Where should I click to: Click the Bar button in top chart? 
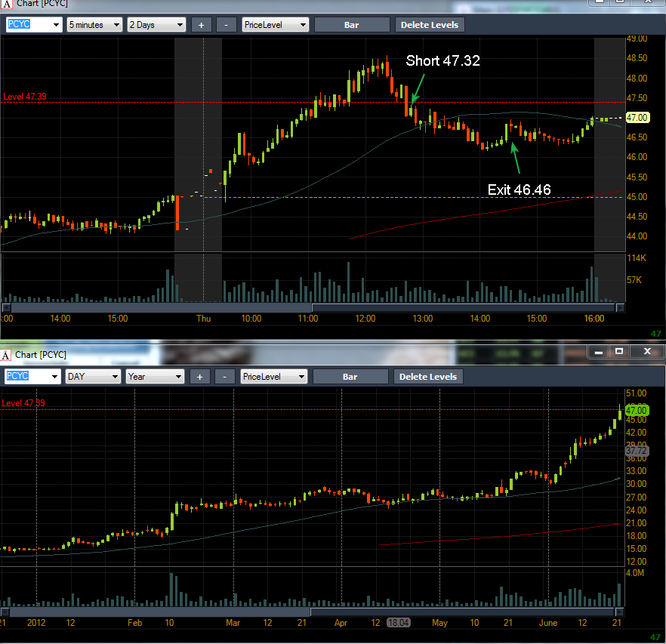(352, 25)
